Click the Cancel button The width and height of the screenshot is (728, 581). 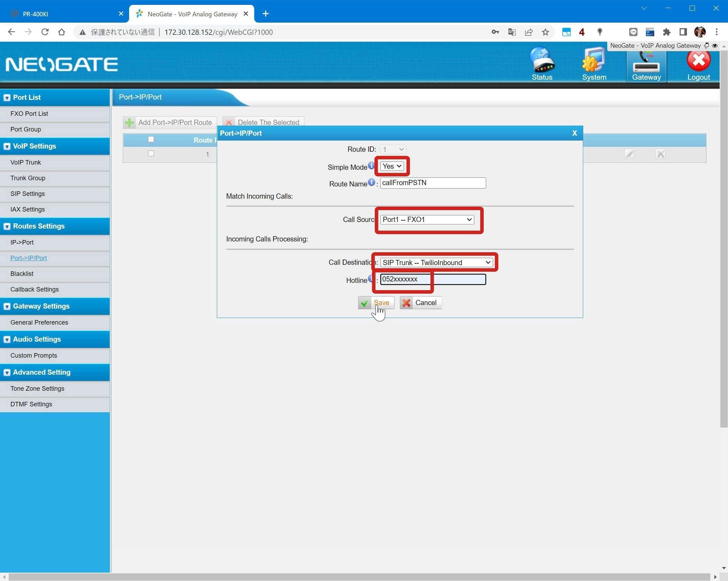tap(420, 303)
